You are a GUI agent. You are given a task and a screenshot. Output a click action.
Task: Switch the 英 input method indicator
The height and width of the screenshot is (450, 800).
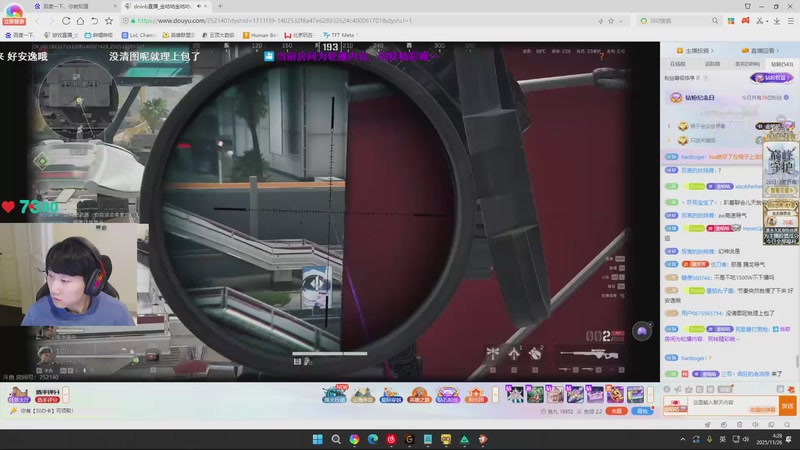[722, 439]
